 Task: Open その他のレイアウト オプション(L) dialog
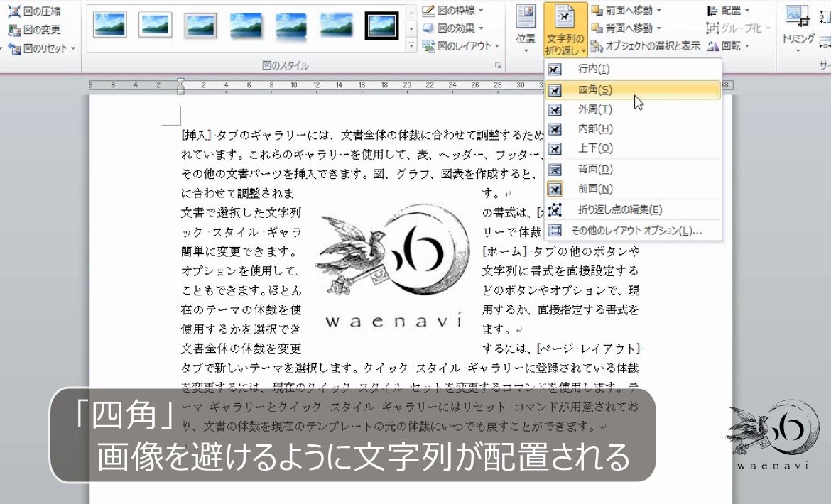pos(634,231)
